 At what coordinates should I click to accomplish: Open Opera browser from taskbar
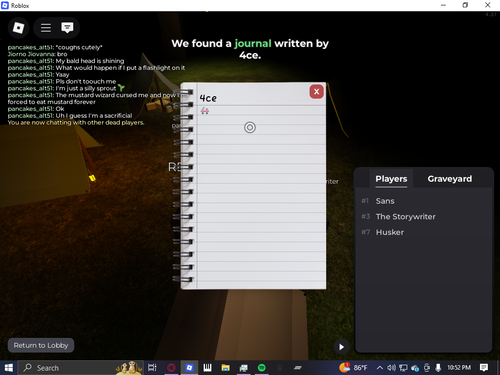click(x=171, y=368)
